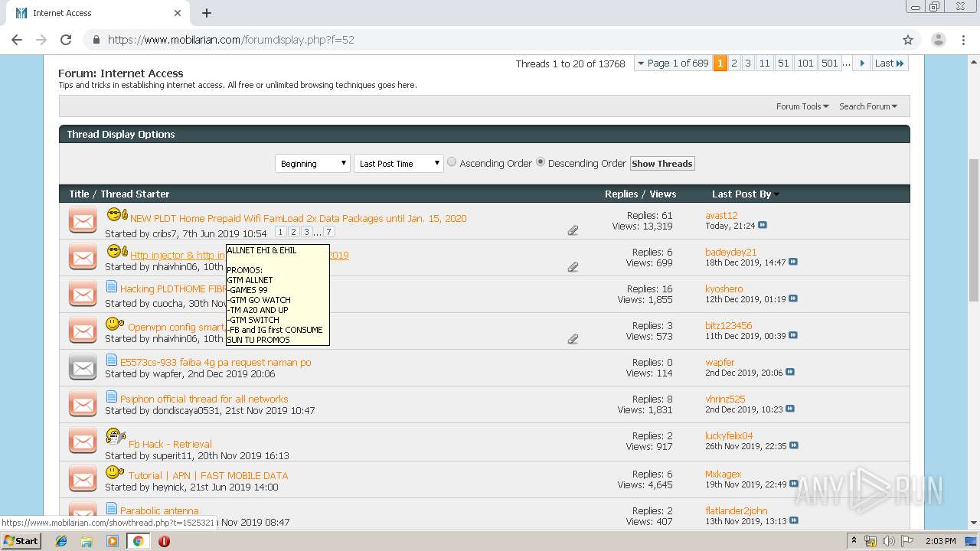Open Page 1 of 689 page jump dropdown
The image size is (980, 551).
[672, 64]
